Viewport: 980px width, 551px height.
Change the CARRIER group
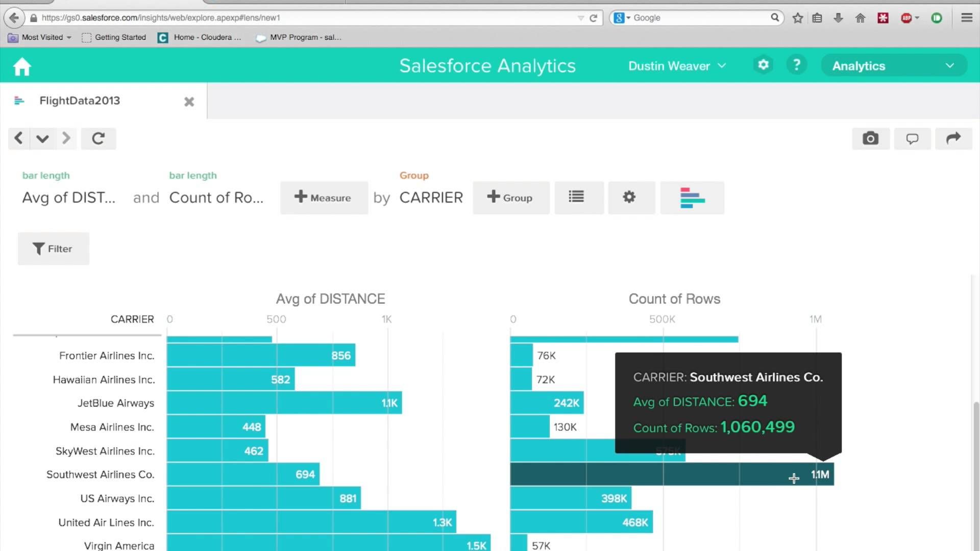coord(431,197)
